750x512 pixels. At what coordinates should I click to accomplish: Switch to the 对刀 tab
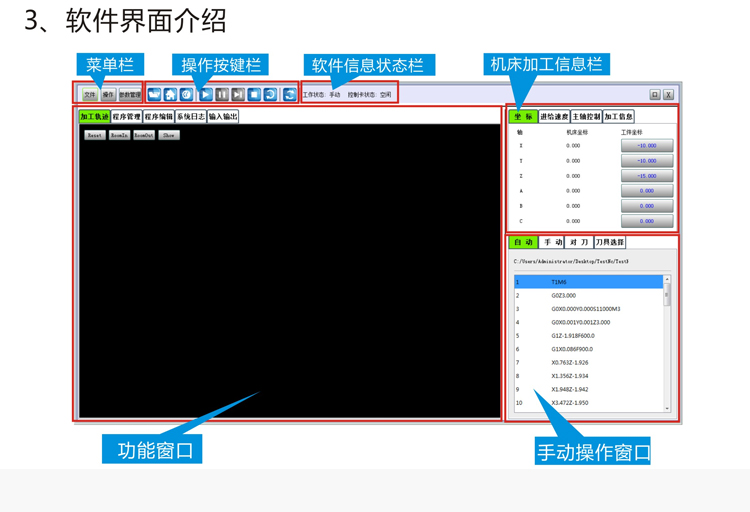[x=579, y=242]
